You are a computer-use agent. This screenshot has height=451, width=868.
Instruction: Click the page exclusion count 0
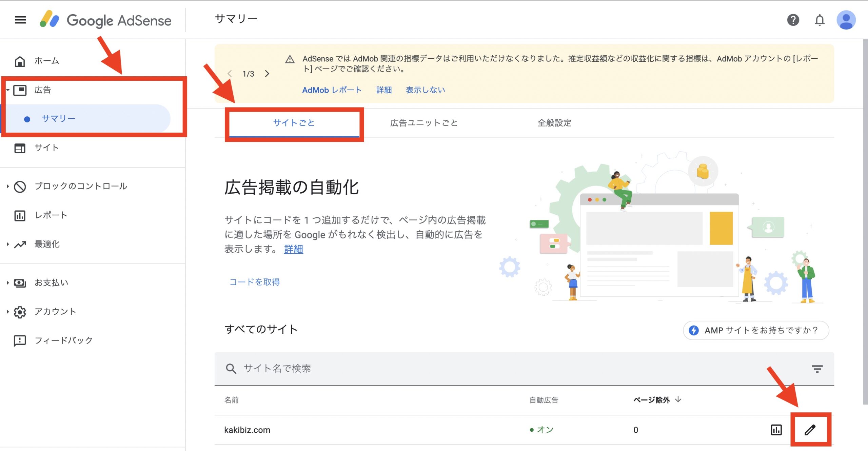coord(636,430)
